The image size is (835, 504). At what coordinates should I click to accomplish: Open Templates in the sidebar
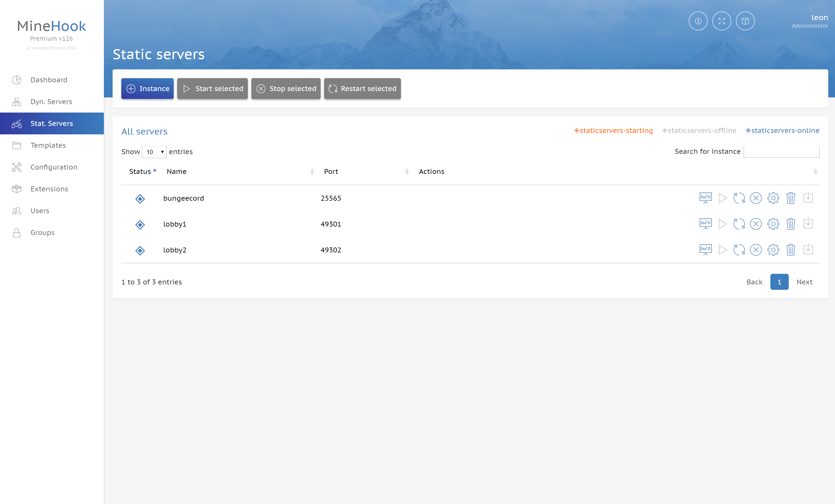48,145
